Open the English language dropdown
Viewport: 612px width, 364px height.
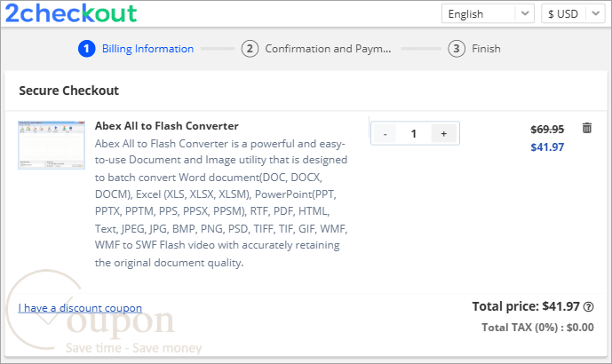(488, 13)
